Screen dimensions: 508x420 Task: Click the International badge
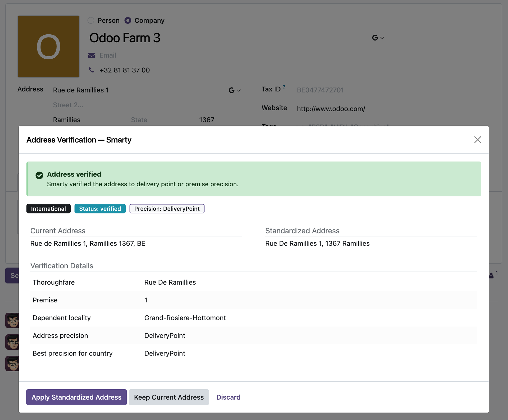point(48,209)
